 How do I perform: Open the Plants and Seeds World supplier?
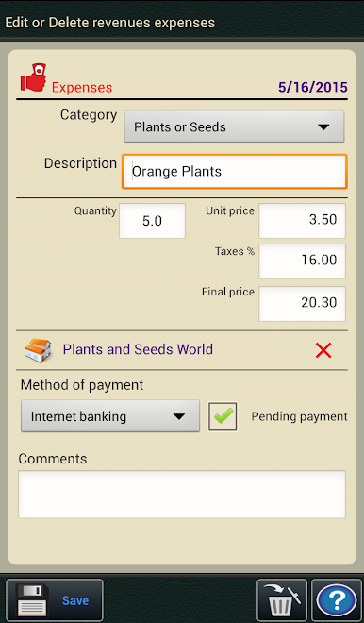click(138, 349)
